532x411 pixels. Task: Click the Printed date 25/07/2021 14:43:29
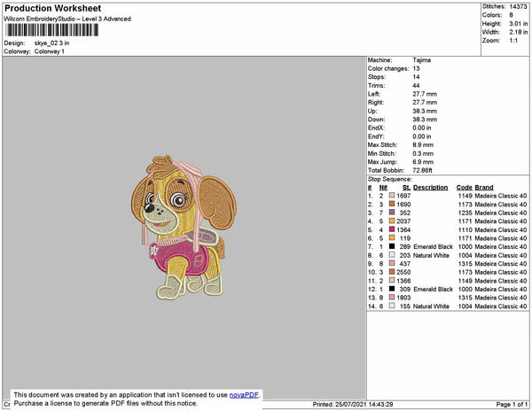353,404
